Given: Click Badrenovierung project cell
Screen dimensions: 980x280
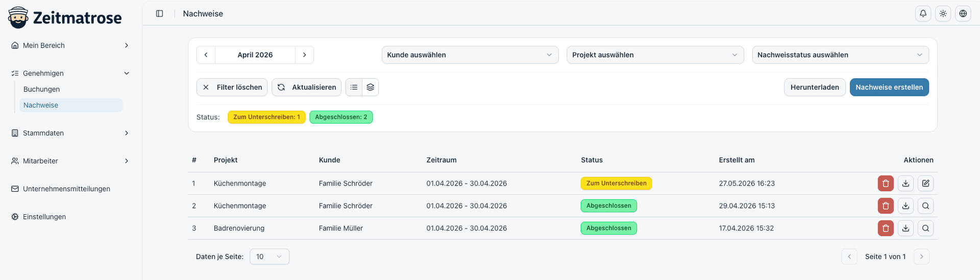Looking at the screenshot, I should pos(239,228).
